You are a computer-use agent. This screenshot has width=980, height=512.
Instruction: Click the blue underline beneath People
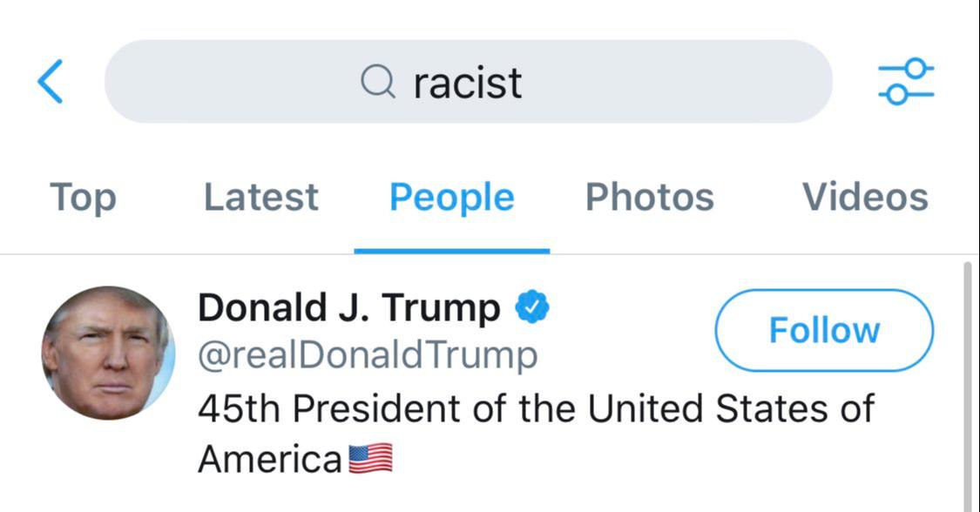[452, 251]
